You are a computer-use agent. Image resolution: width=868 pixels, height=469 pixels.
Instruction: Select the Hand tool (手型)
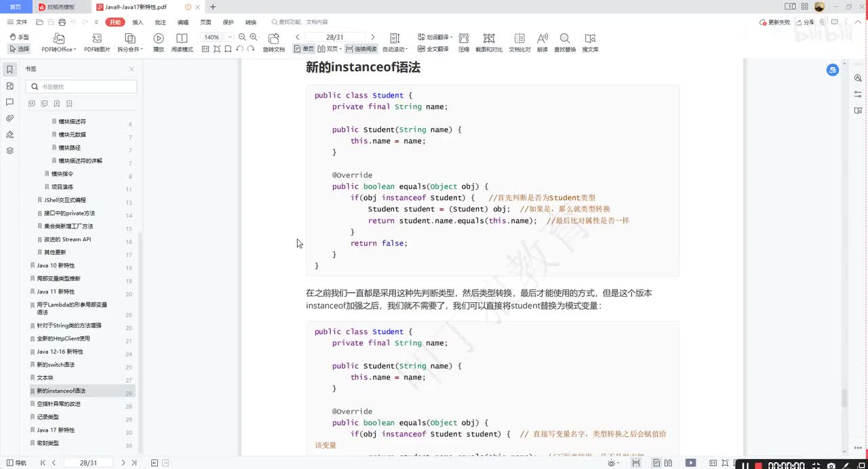(19, 37)
